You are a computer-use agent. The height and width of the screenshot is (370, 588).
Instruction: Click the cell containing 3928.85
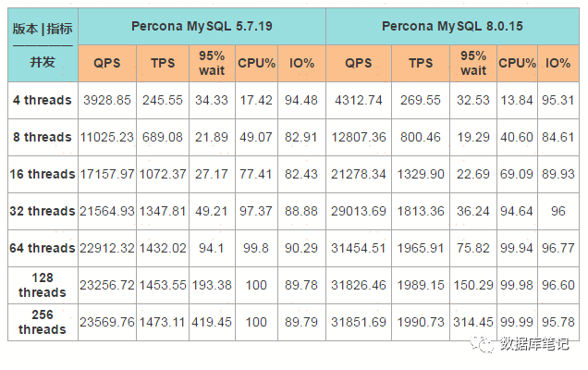[x=109, y=99]
